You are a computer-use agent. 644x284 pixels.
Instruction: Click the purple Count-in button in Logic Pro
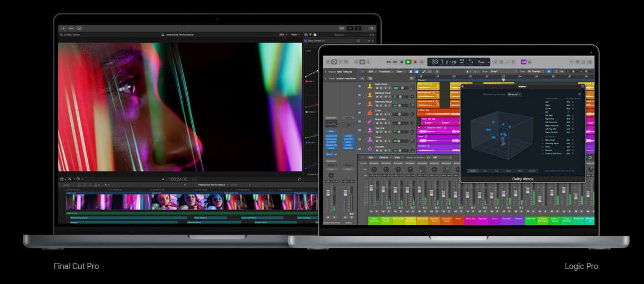point(523,62)
